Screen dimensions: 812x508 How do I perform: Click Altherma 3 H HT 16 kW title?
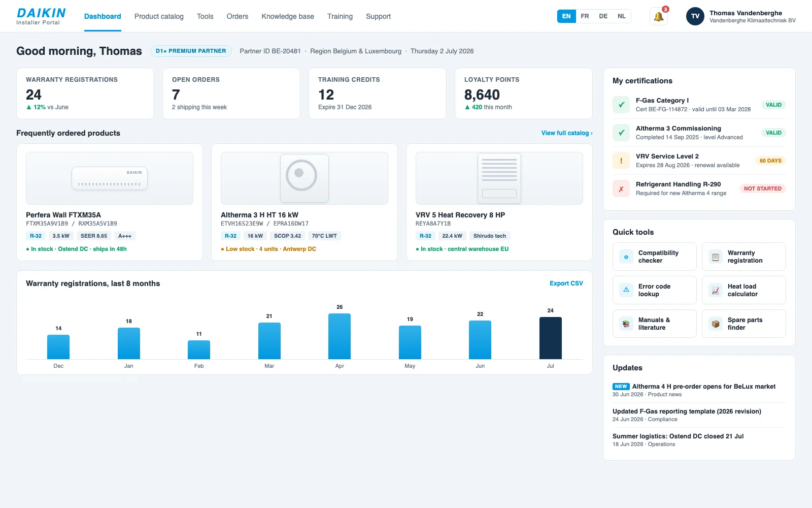tap(260, 215)
